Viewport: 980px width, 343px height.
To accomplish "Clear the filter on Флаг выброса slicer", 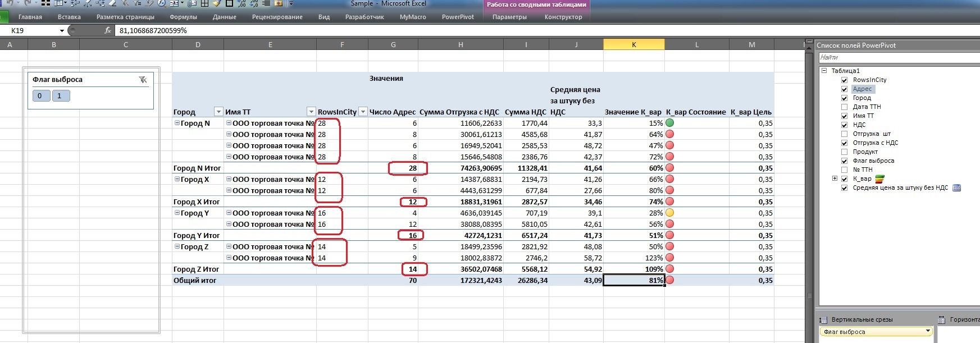I will pyautogui.click(x=143, y=80).
